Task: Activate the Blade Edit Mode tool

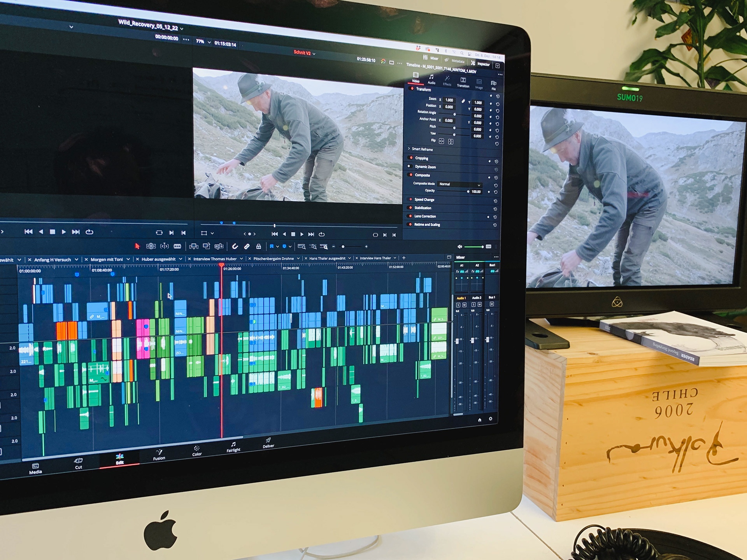Action: tap(177, 246)
